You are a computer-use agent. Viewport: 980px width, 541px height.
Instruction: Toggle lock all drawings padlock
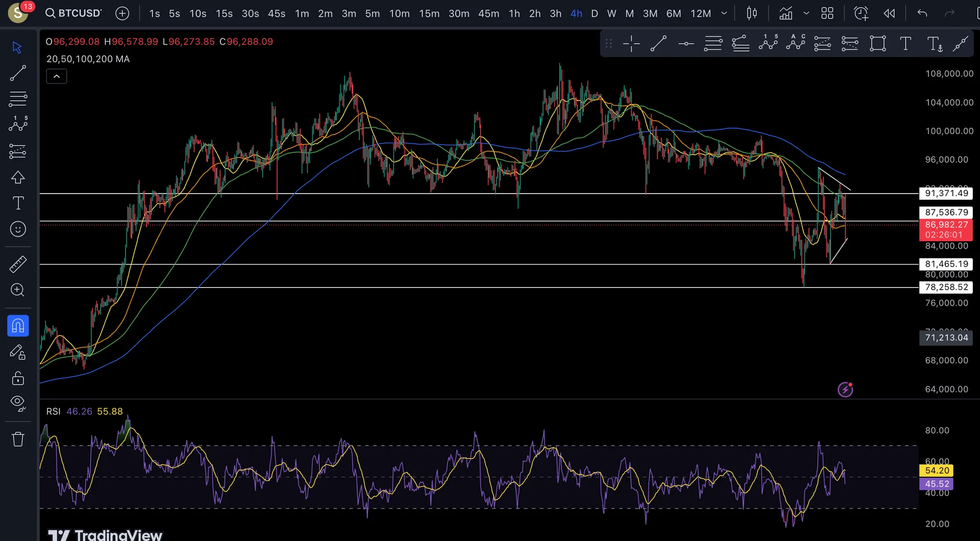click(18, 379)
